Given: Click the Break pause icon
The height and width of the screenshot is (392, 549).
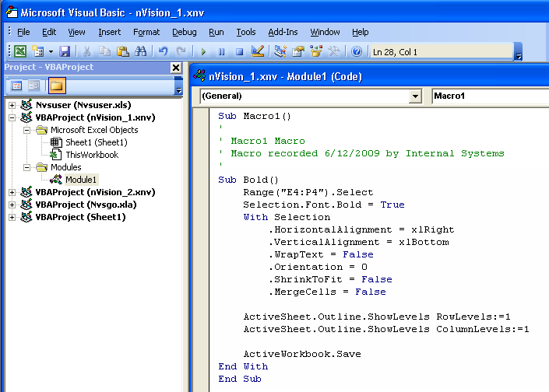Looking at the screenshot, I should point(221,52).
